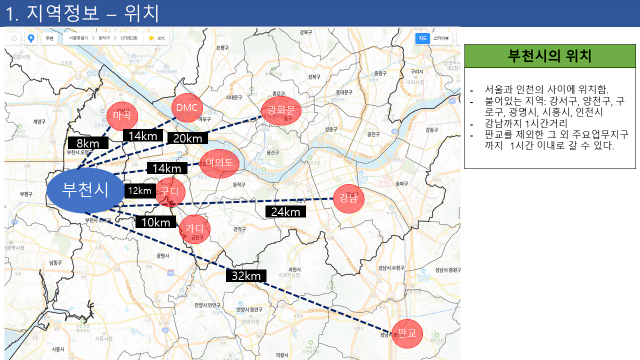The height and width of the screenshot is (360, 640).
Task: Select 신대방2동 in the map breadcrumb
Action: coord(129,38)
